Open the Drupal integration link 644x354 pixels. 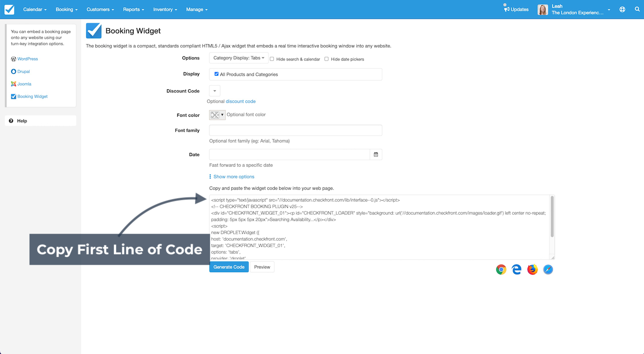pyautogui.click(x=23, y=72)
